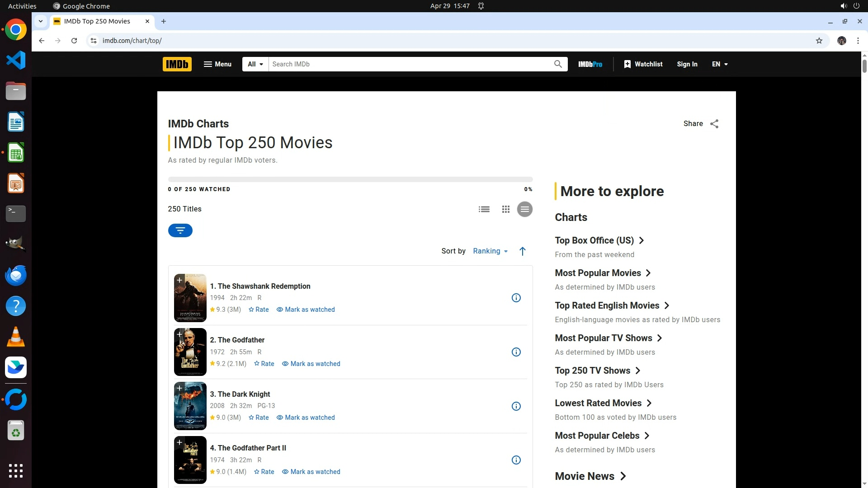Open the Watchlist from header
Viewport: 868px width, 488px height.
pyautogui.click(x=643, y=64)
